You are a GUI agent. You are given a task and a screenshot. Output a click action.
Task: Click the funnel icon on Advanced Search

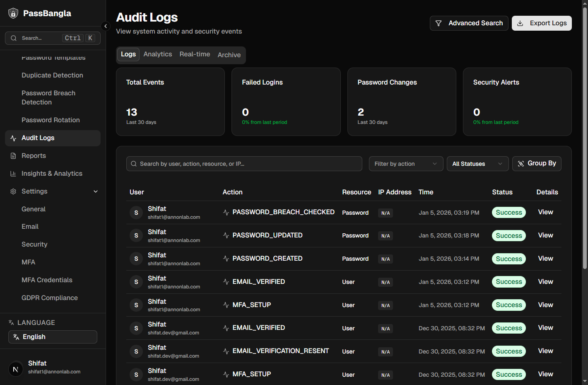(x=439, y=23)
